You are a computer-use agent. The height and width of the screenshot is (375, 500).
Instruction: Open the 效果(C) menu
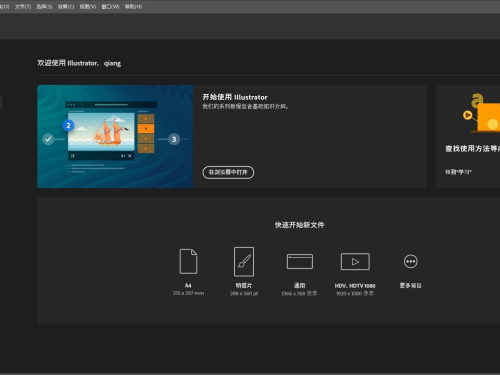[66, 7]
